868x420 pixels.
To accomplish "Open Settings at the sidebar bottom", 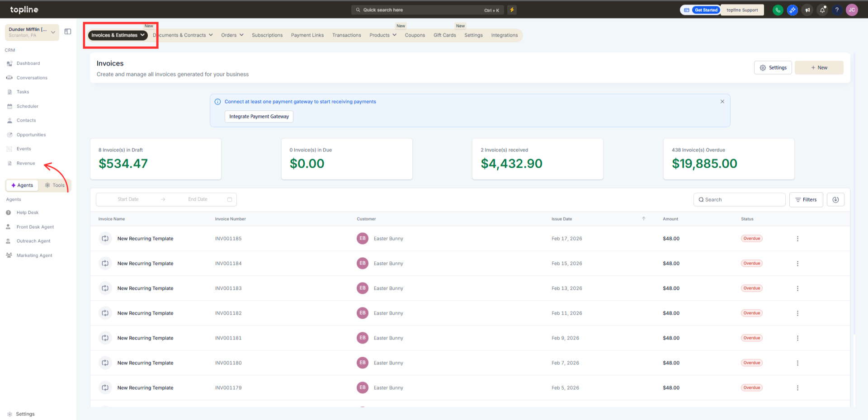I will (25, 414).
